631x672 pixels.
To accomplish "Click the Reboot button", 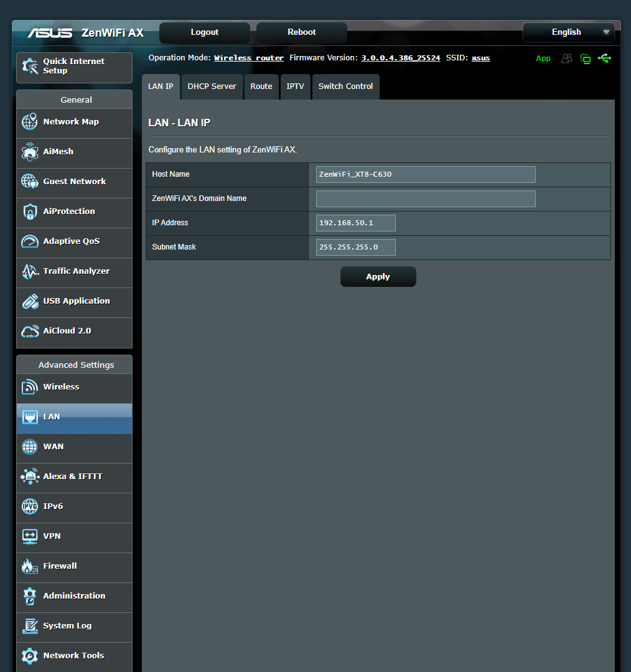I will click(x=302, y=32).
